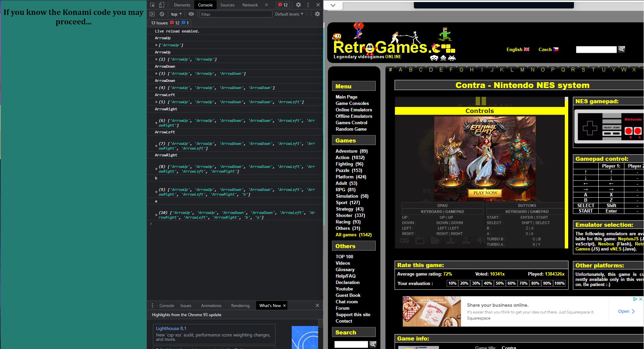Click the NES gamepad image

click(x=609, y=127)
